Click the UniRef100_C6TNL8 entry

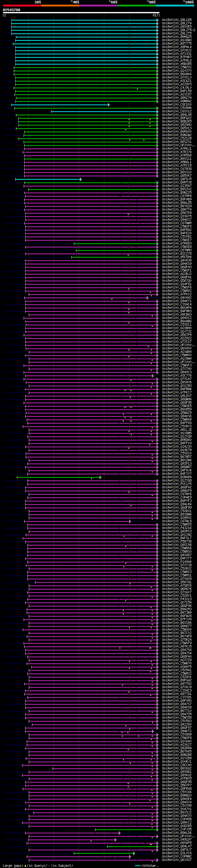point(176,521)
